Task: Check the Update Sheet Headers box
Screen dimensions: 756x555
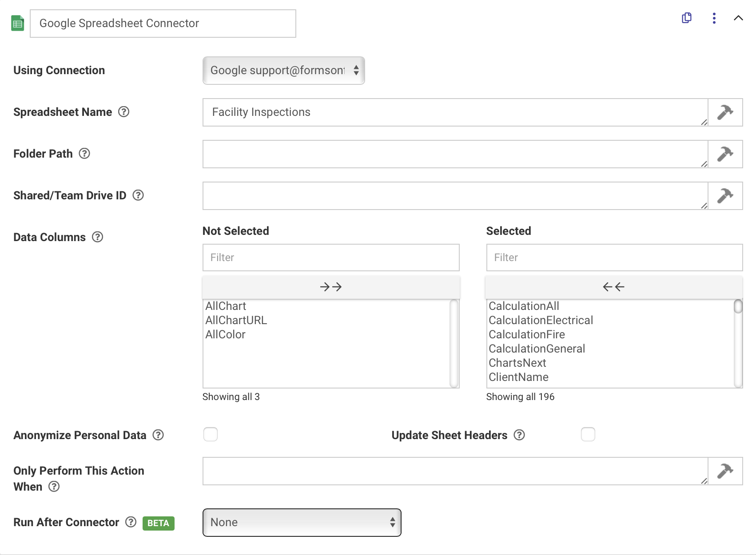Action: (x=588, y=434)
